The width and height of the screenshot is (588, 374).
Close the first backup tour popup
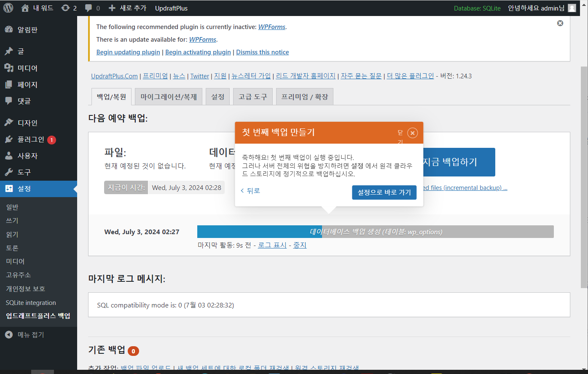pyautogui.click(x=413, y=133)
